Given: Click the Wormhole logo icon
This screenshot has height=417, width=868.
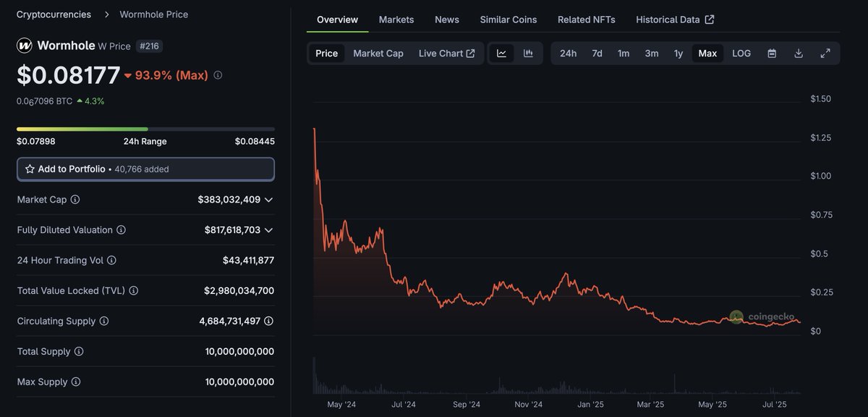Looking at the screenshot, I should click(x=25, y=46).
